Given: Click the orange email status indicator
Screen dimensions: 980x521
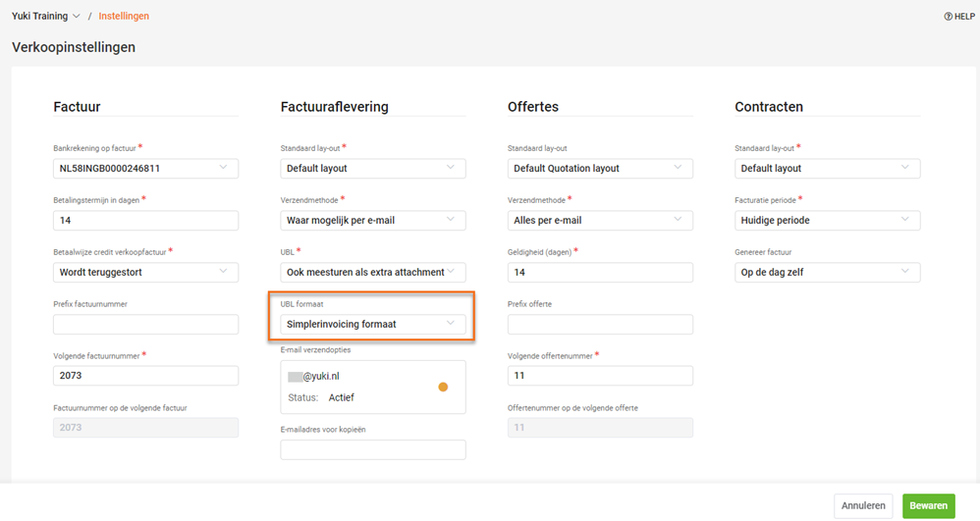Looking at the screenshot, I should tap(443, 387).
